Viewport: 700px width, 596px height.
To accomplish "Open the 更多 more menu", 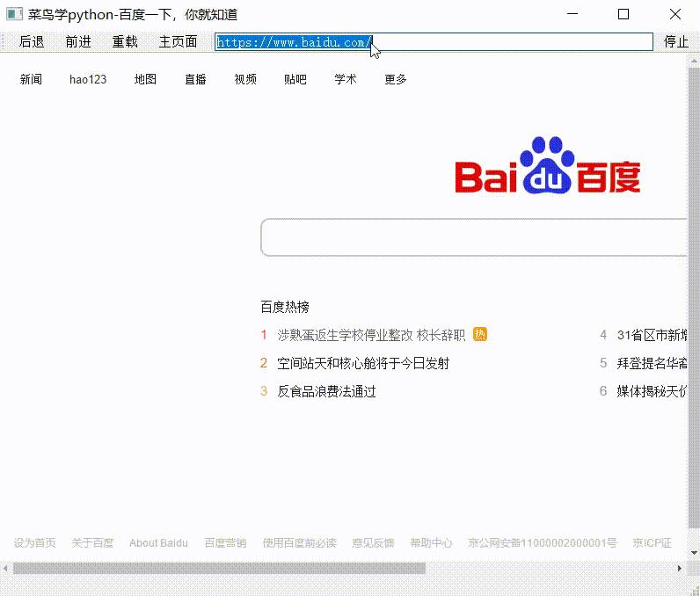I will pos(396,79).
